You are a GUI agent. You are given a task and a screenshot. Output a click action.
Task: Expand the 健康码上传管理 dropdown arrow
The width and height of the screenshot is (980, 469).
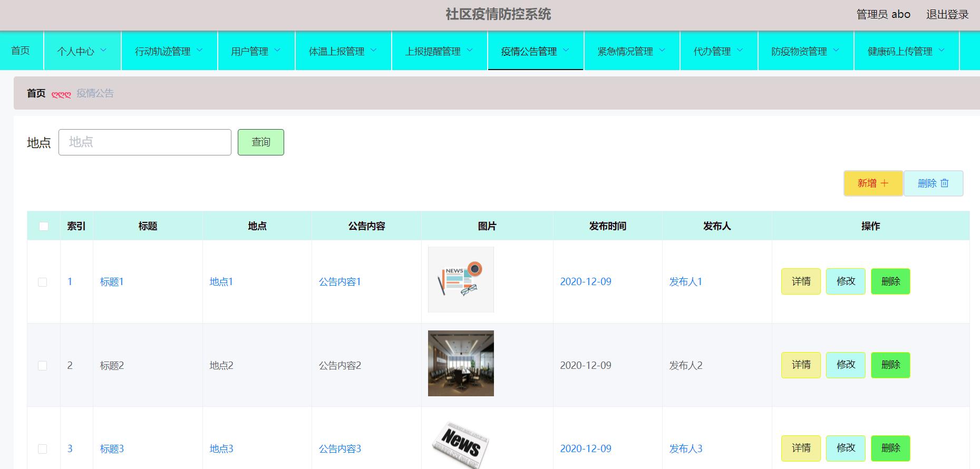pos(942,51)
